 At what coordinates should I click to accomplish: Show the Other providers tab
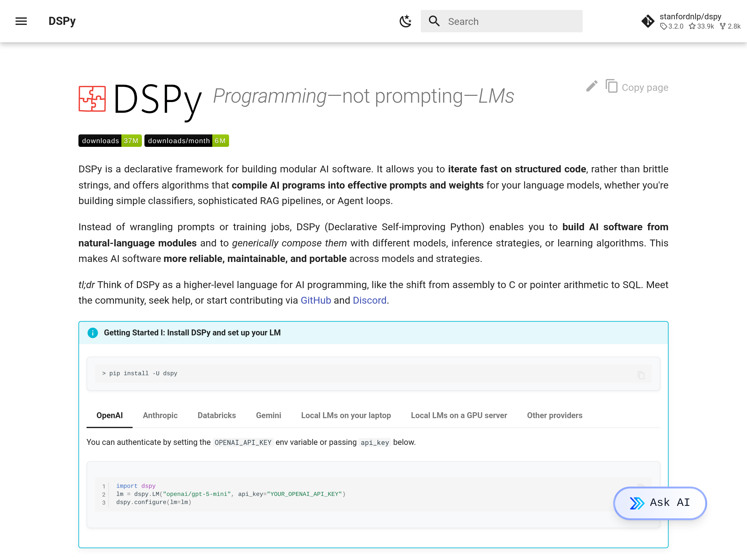[555, 416]
